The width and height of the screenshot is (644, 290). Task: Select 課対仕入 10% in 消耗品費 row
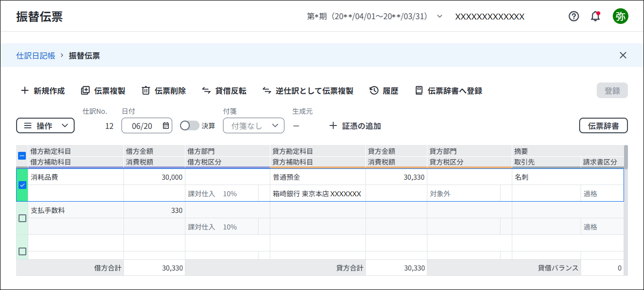click(x=221, y=194)
